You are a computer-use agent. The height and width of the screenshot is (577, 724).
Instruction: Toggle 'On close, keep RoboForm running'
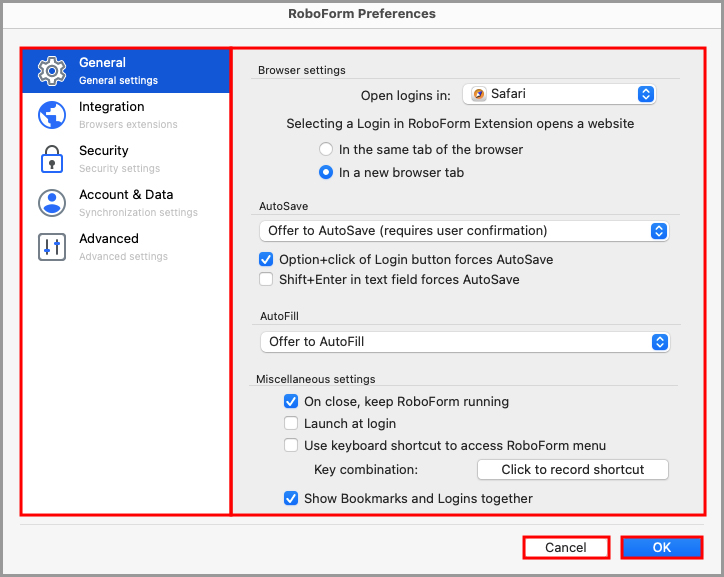point(291,401)
